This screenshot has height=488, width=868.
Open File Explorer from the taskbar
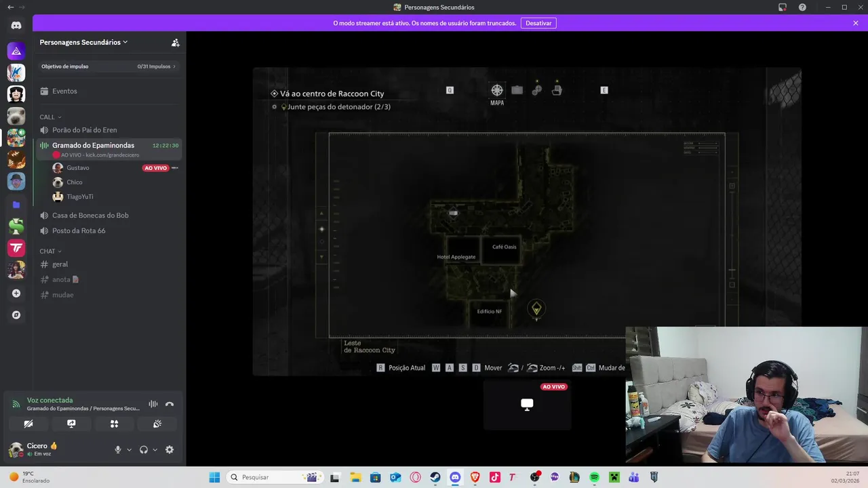point(355,477)
